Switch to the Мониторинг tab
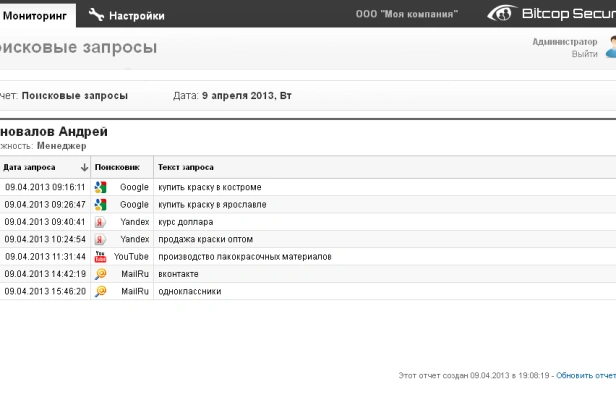Image resolution: width=616 pixels, height=405 pixels. pos(35,16)
